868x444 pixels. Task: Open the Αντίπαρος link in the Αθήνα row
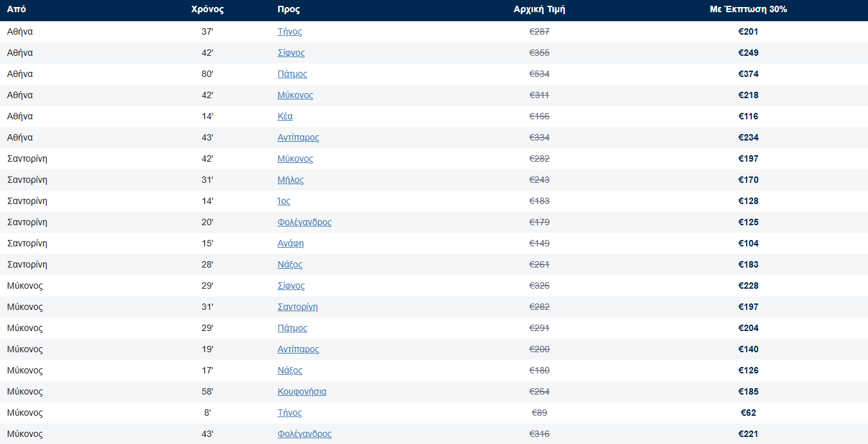(x=298, y=137)
